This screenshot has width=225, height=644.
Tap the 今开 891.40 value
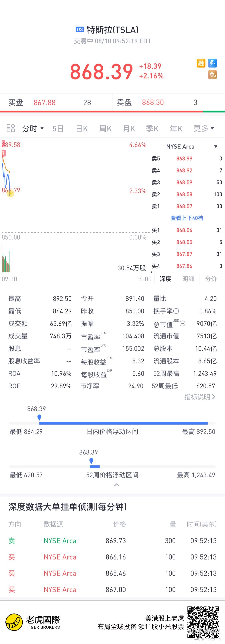point(135,299)
